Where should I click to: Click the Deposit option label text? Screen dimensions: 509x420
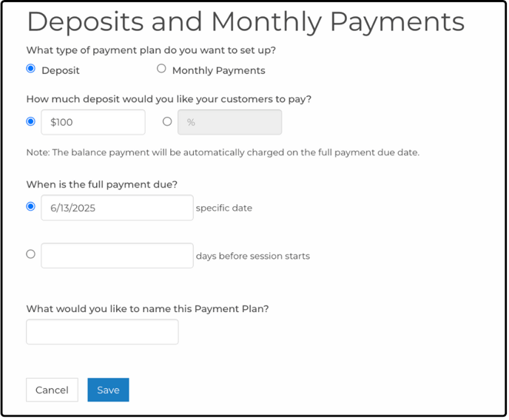click(x=61, y=71)
